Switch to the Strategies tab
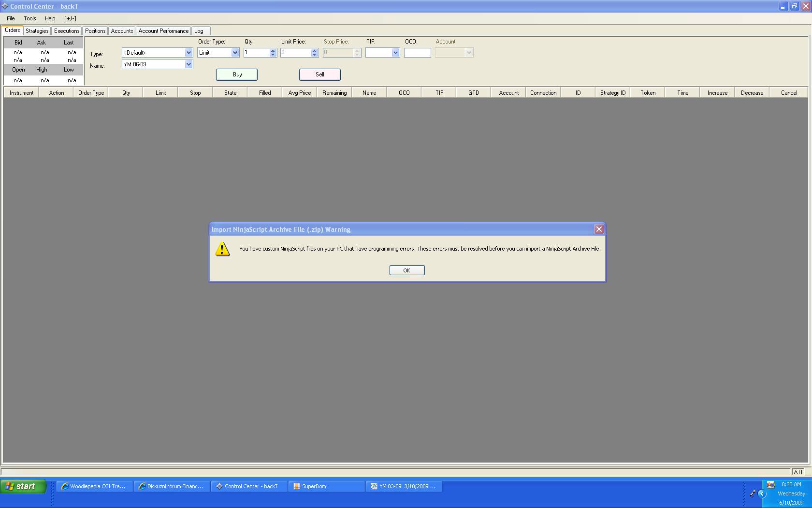Image resolution: width=812 pixels, height=508 pixels. coord(37,31)
